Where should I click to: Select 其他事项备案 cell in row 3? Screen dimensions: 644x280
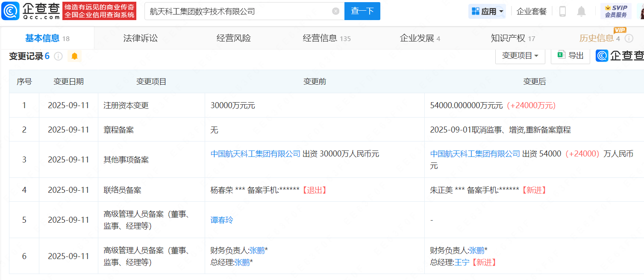(x=151, y=159)
